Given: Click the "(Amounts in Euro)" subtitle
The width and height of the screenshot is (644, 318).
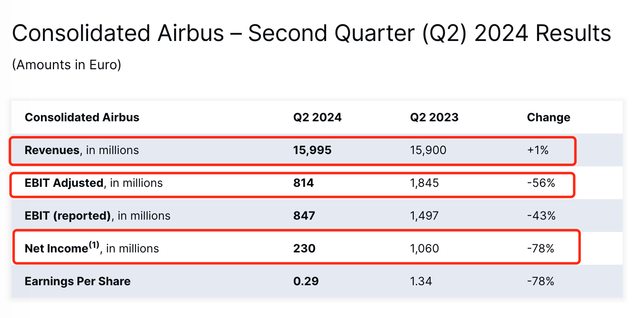Looking at the screenshot, I should point(67,65).
